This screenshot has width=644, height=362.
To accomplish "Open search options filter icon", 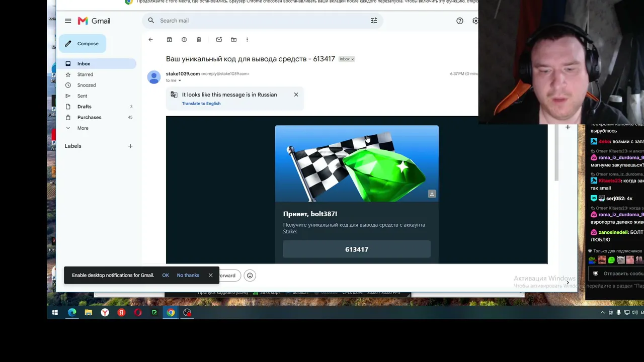I will point(374,21).
